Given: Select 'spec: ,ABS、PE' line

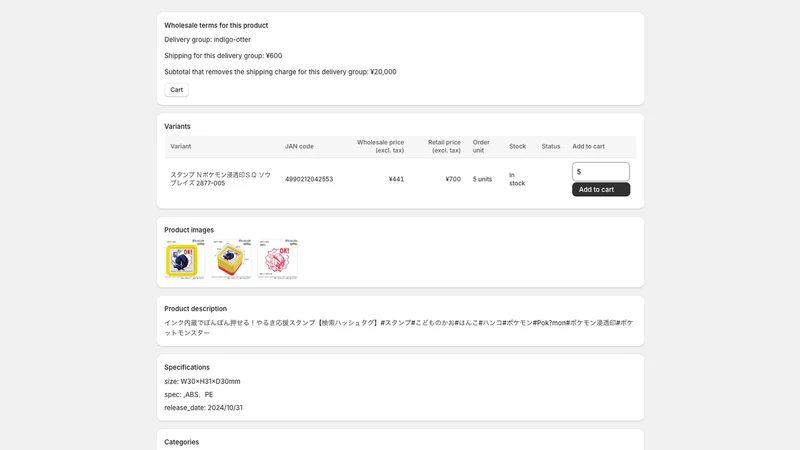Looking at the screenshot, I should pyautogui.click(x=189, y=394).
